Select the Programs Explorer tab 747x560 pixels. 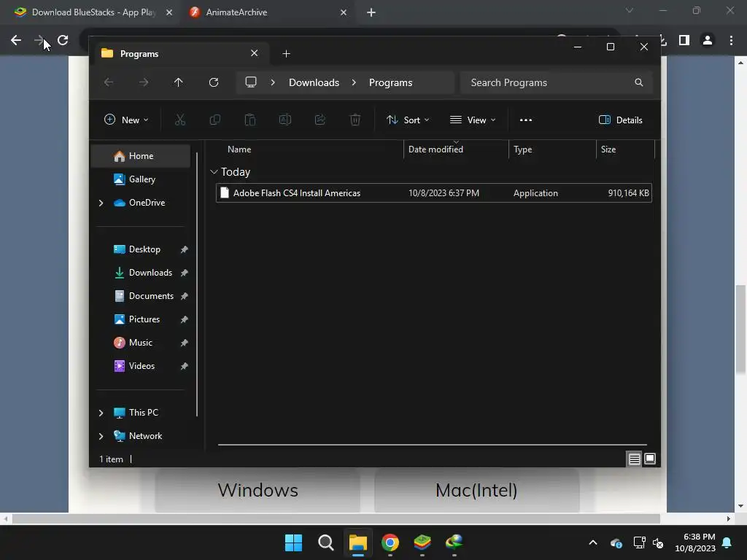tap(182, 53)
